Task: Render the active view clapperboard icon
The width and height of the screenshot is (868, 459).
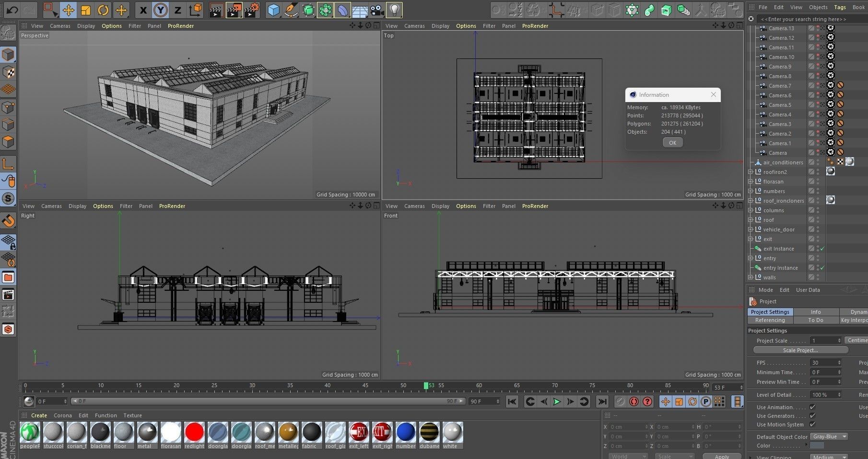Action: tap(216, 10)
